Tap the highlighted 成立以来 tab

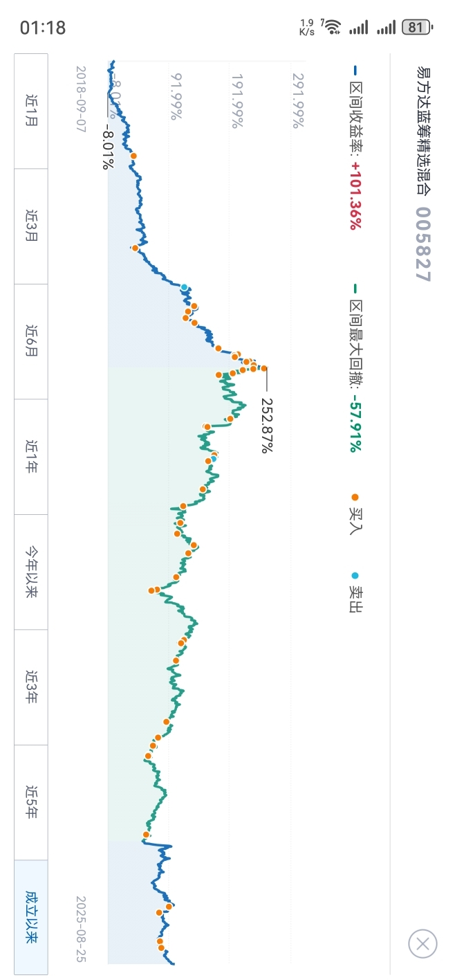31,917
